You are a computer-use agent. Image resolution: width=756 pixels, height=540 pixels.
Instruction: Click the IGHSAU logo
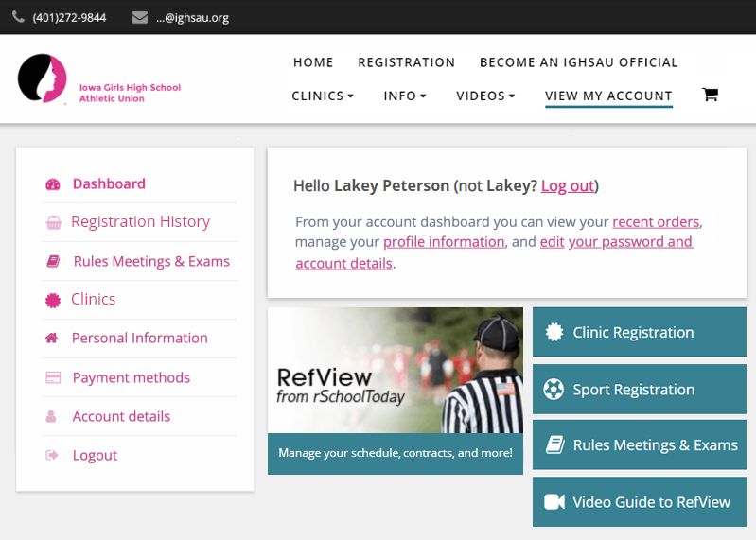pos(42,78)
